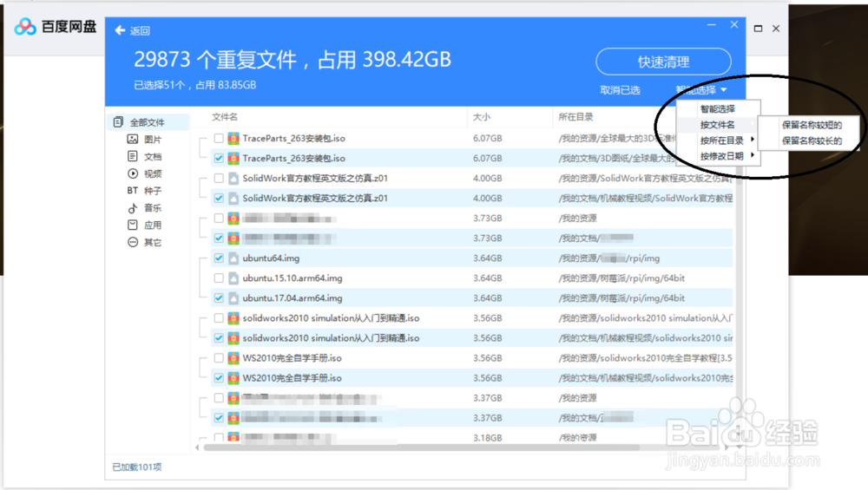Click archive icon of checked TraceParts_263安装包.iso
This screenshot has height=490, width=868.
click(233, 158)
